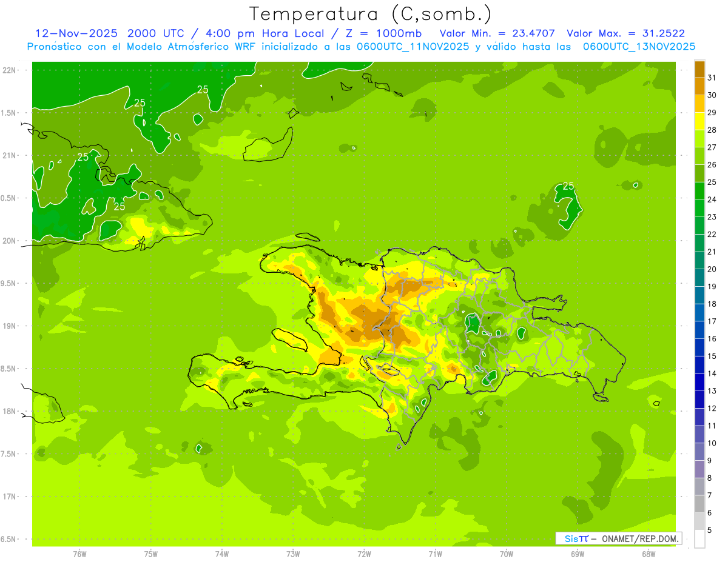Pick the orange legend swatch between 30 and 31

pos(699,87)
